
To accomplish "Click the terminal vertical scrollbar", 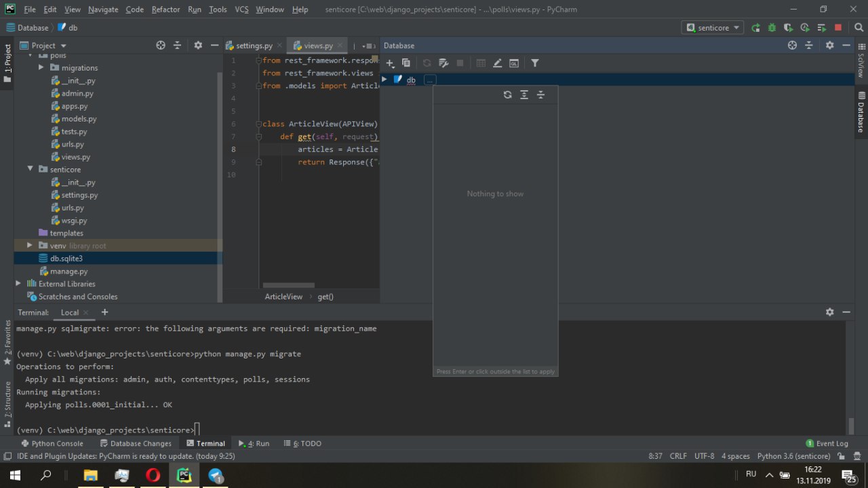I will point(851,426).
